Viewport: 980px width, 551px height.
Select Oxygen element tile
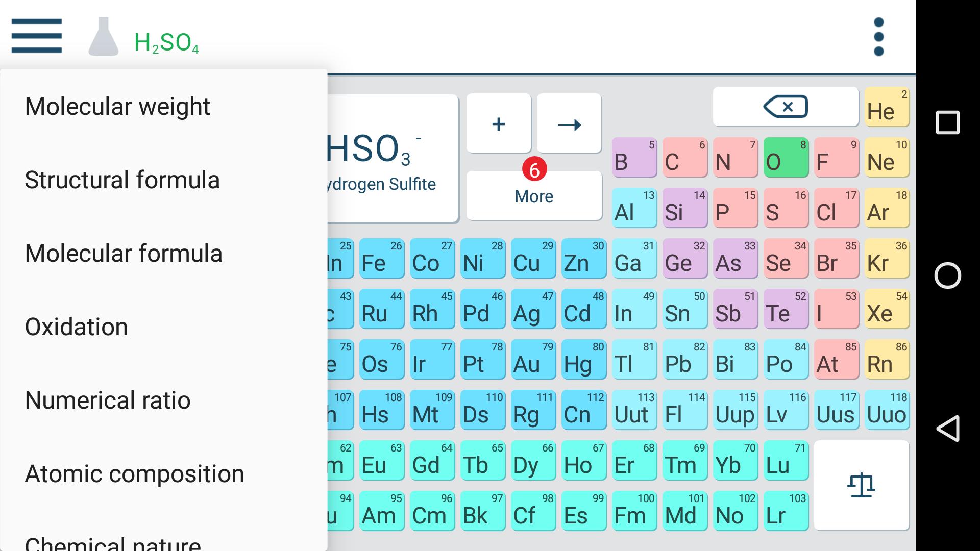[786, 157]
